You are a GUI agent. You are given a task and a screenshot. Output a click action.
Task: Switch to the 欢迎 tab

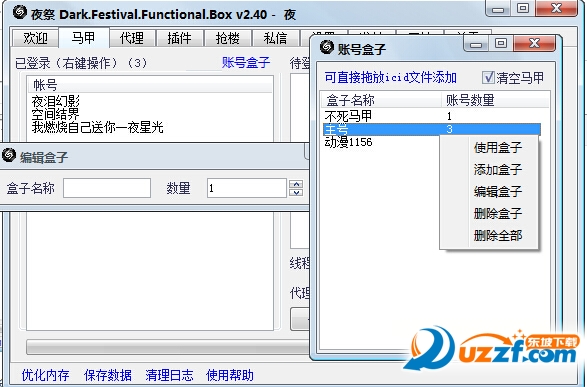(35, 38)
